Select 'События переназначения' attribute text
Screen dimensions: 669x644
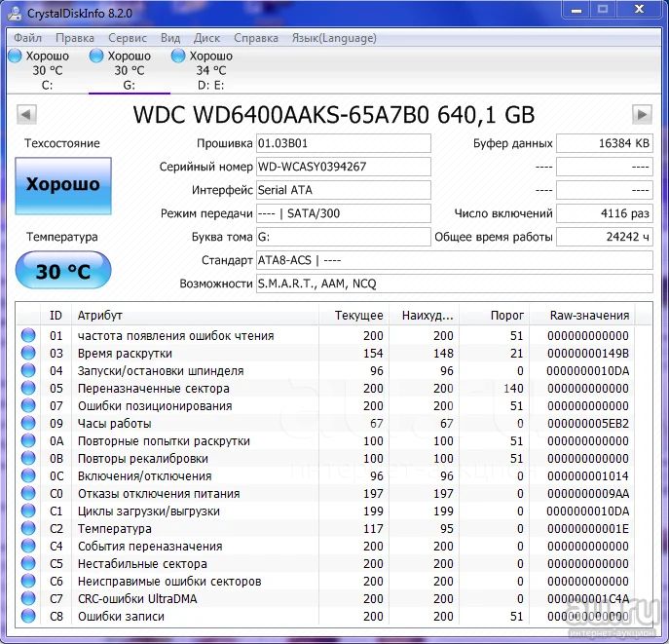(x=150, y=547)
